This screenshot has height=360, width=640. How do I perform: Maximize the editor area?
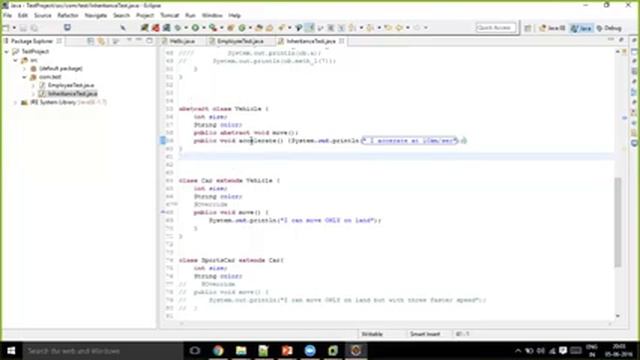click(621, 40)
